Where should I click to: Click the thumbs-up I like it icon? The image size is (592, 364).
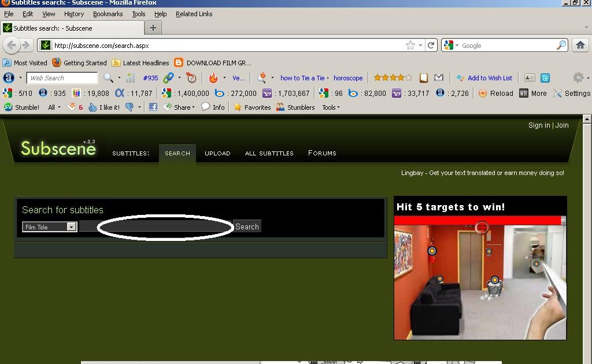pyautogui.click(x=92, y=107)
